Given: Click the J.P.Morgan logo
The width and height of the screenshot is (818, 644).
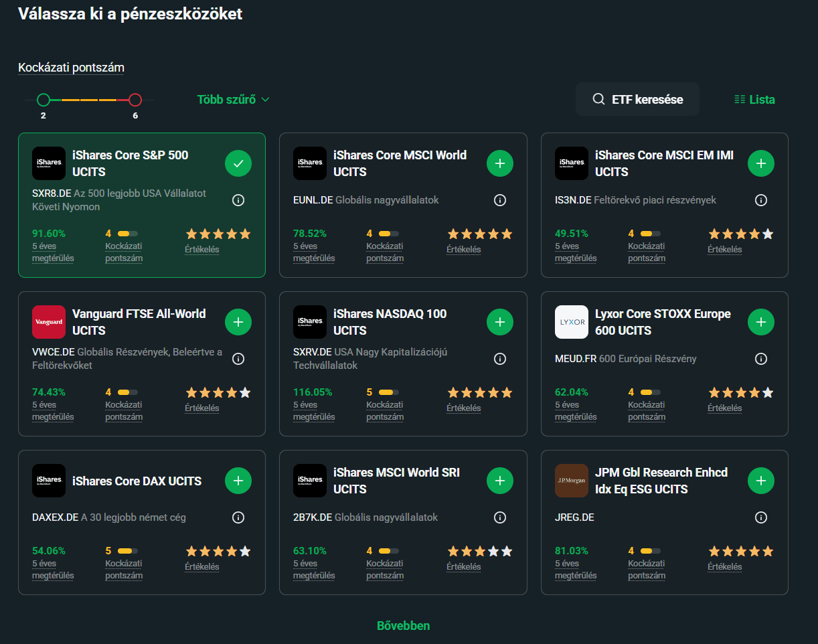Looking at the screenshot, I should pyautogui.click(x=572, y=481).
